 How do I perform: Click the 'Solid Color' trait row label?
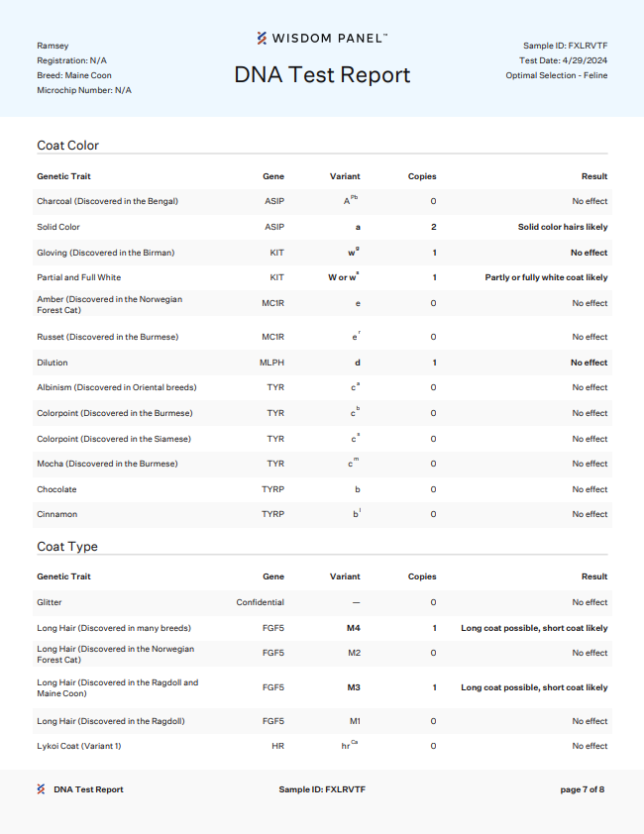58,227
